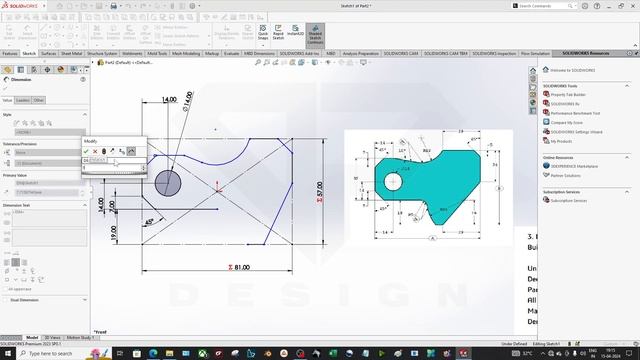Open the Mold Tools ribbon tab
Viewport: 640px width, 360px height.
coord(157,53)
